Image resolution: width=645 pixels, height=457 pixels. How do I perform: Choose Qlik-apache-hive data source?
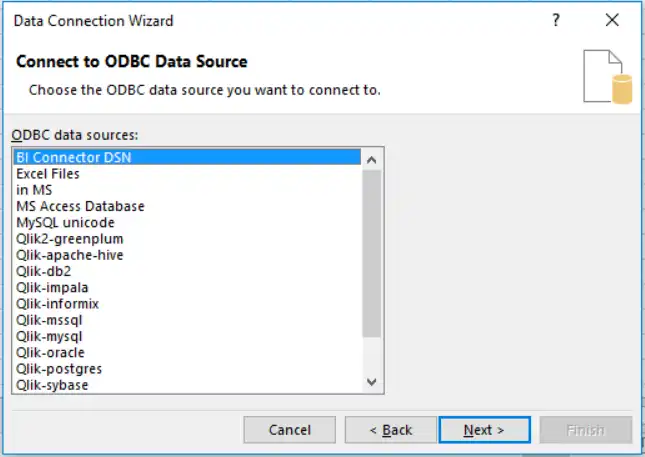pyautogui.click(x=70, y=255)
